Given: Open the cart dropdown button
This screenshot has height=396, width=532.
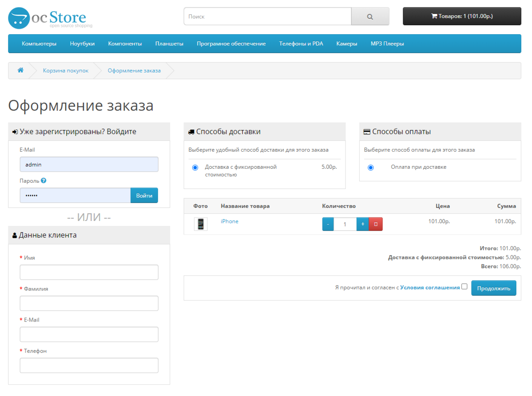Looking at the screenshot, I should coord(462,16).
